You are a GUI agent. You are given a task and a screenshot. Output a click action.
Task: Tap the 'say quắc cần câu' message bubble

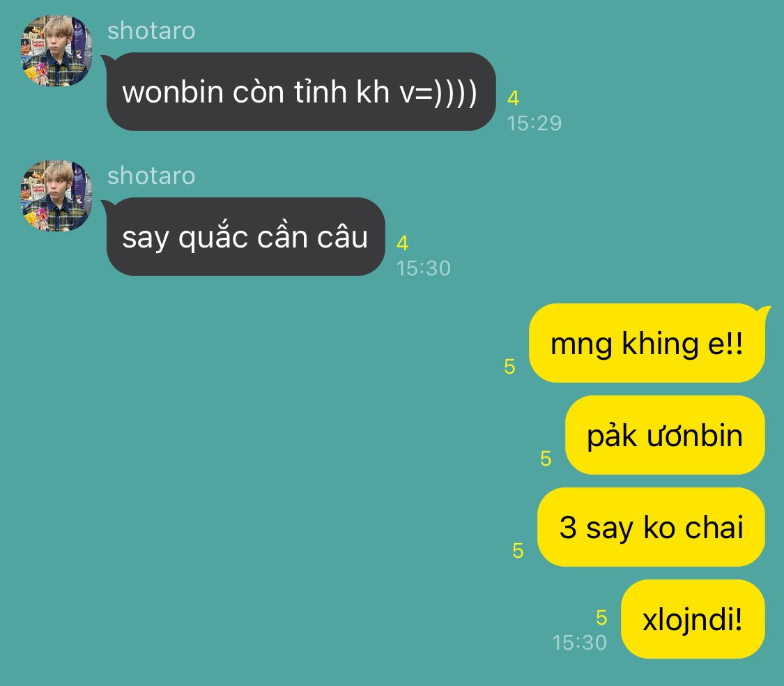(245, 236)
